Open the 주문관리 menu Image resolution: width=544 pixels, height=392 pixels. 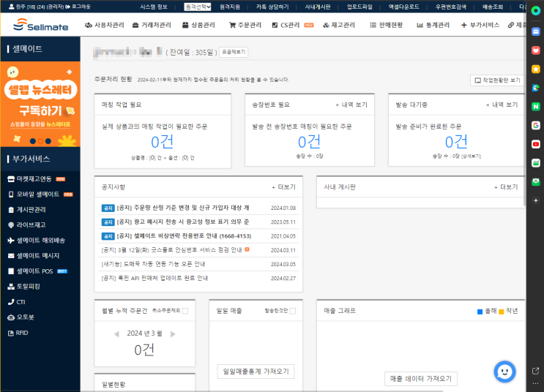coord(245,25)
